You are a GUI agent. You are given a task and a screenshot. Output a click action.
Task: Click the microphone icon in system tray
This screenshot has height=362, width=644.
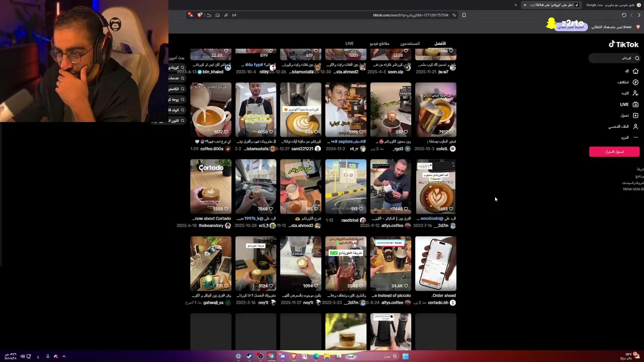pyautogui.click(x=48, y=356)
